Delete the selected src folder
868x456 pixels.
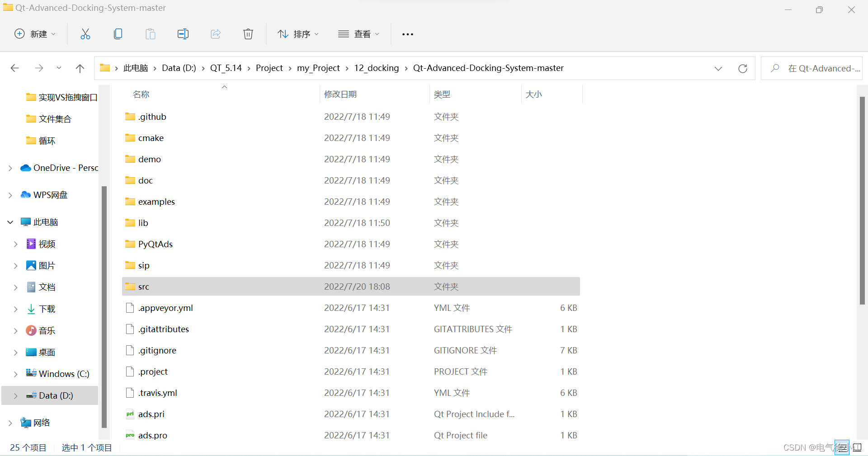coord(248,34)
